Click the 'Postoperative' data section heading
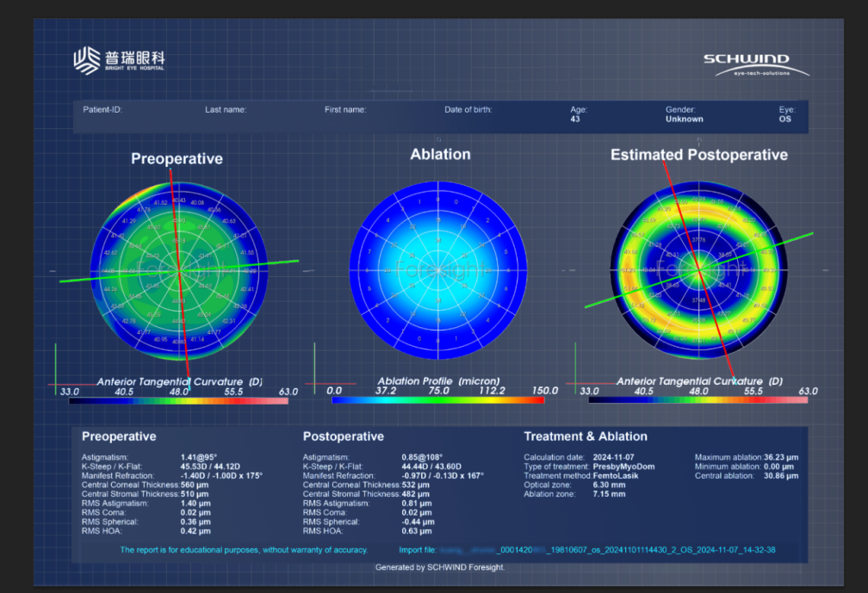The image size is (868, 593). pos(344,436)
